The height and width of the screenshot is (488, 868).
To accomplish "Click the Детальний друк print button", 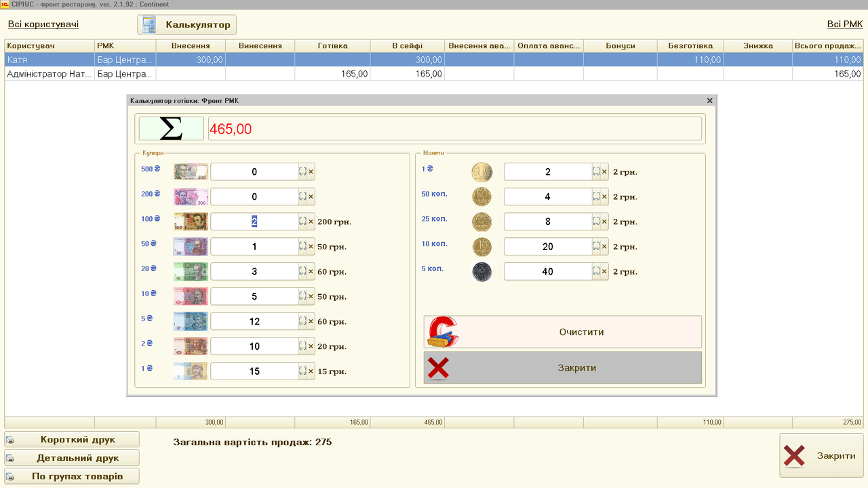I will [x=72, y=457].
